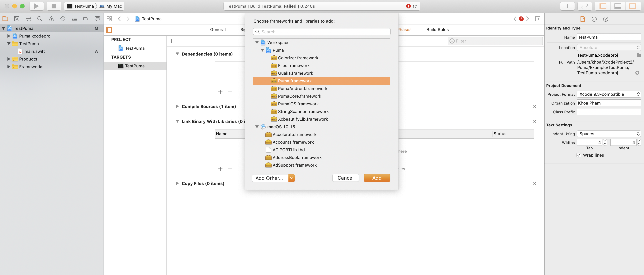Show the Quick Help inspector
Image resolution: width=644 pixels, height=275 pixels.
point(605,19)
